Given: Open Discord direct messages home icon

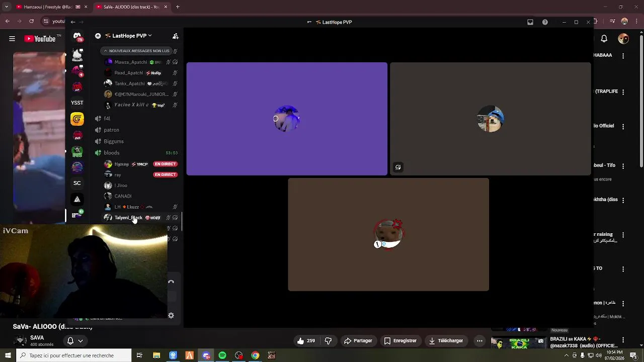Looking at the screenshot, I should pyautogui.click(x=77, y=36).
